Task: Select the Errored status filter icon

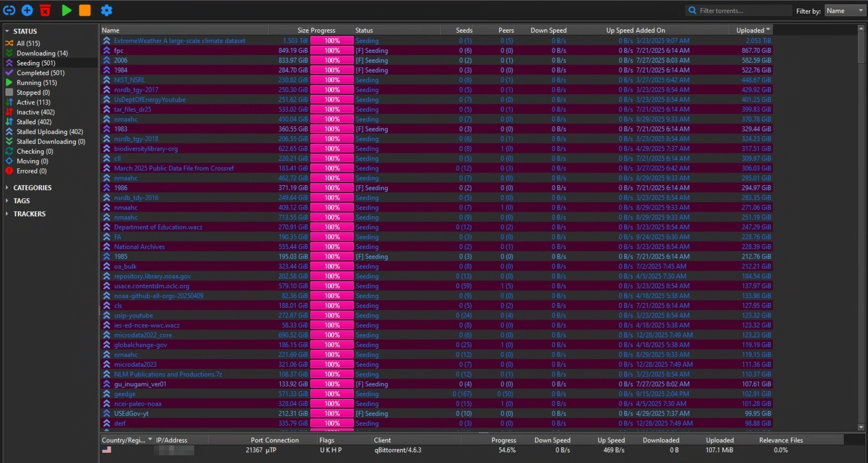Action: (9, 171)
